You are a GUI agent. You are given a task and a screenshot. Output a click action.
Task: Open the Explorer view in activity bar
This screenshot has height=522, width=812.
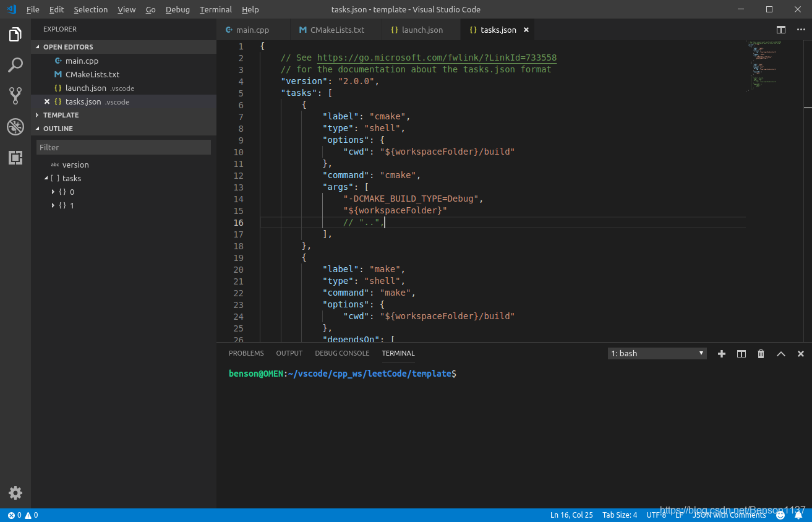click(15, 35)
